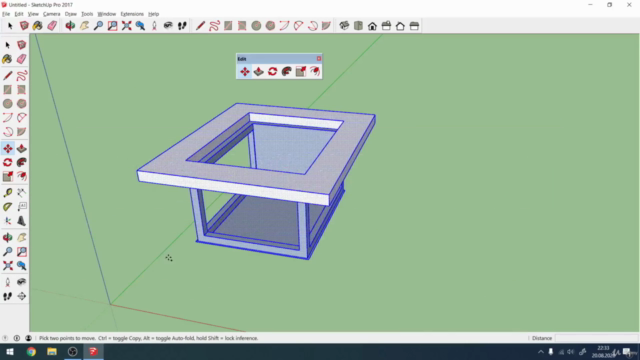Pick Push/Pull in floating Edit toolbar

258,71
